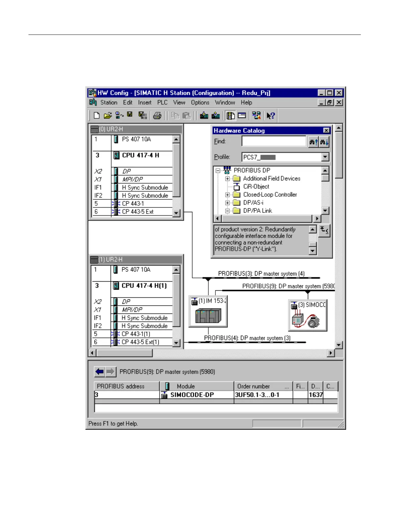This screenshot has height=532, width=399.
Task: Click the address overview toolbar icon
Action: click(242, 116)
